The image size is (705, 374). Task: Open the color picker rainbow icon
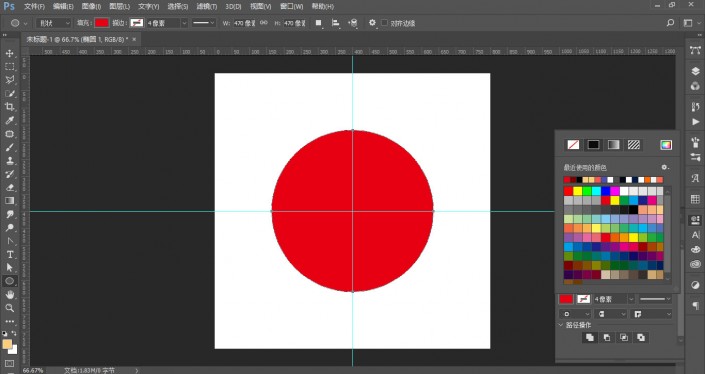click(666, 145)
